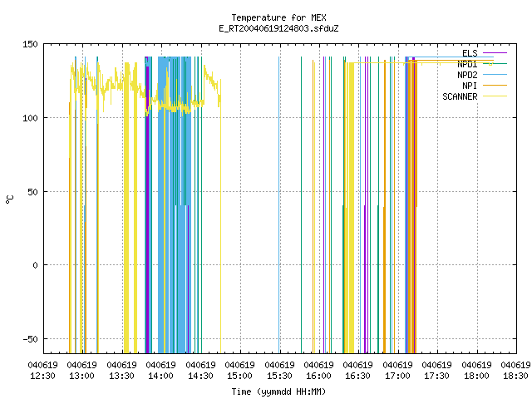Click the blue NPD2 legend line sample
The width and height of the screenshot is (532, 399).
pyautogui.click(x=495, y=75)
